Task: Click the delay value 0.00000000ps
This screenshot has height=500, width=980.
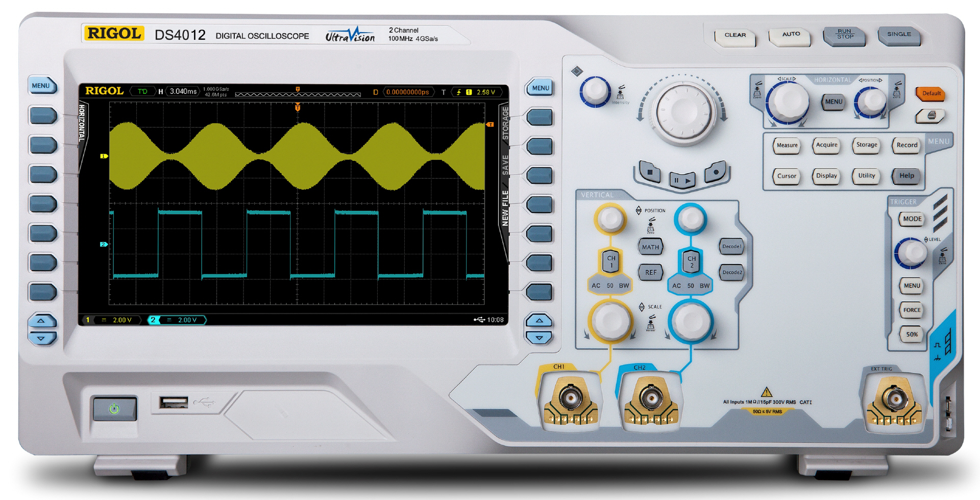Action: tap(407, 92)
